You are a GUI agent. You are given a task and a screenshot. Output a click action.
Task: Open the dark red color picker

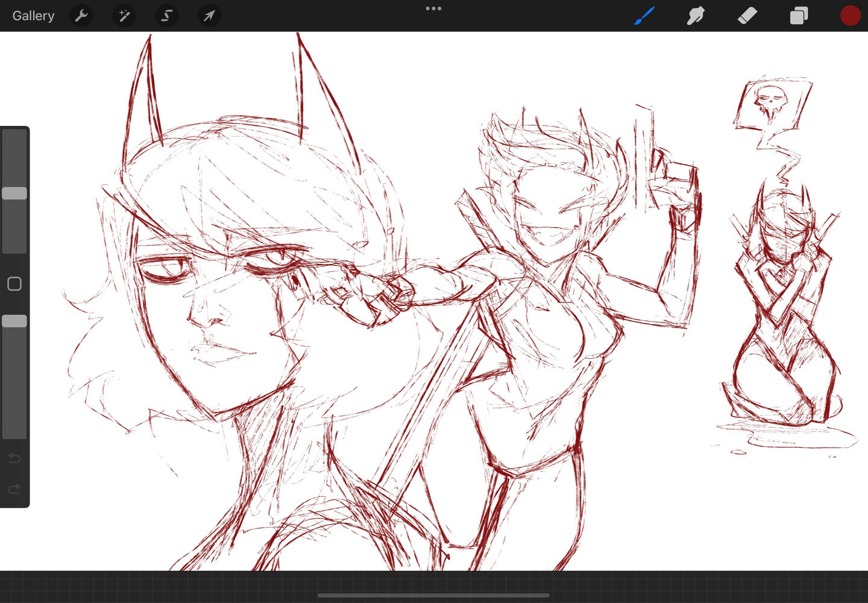click(850, 16)
